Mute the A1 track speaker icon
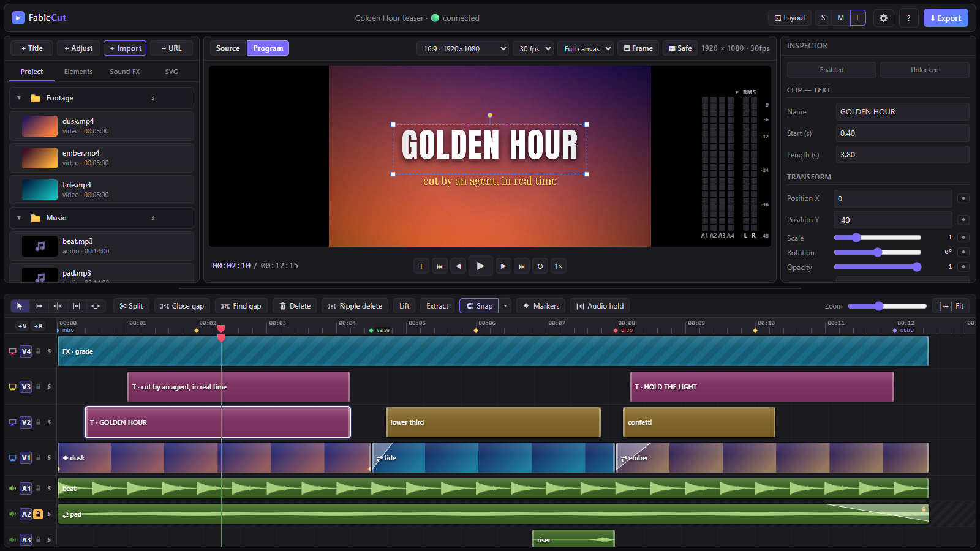 tap(12, 489)
